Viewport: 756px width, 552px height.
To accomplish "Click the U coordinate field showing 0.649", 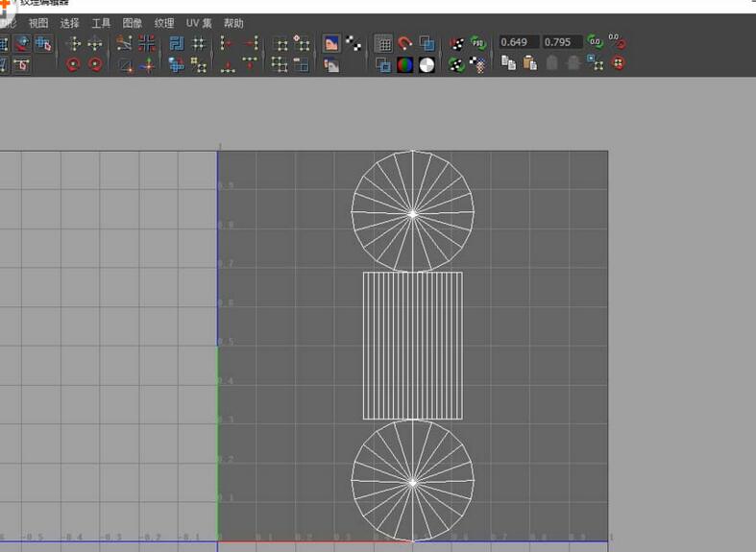I will click(518, 42).
